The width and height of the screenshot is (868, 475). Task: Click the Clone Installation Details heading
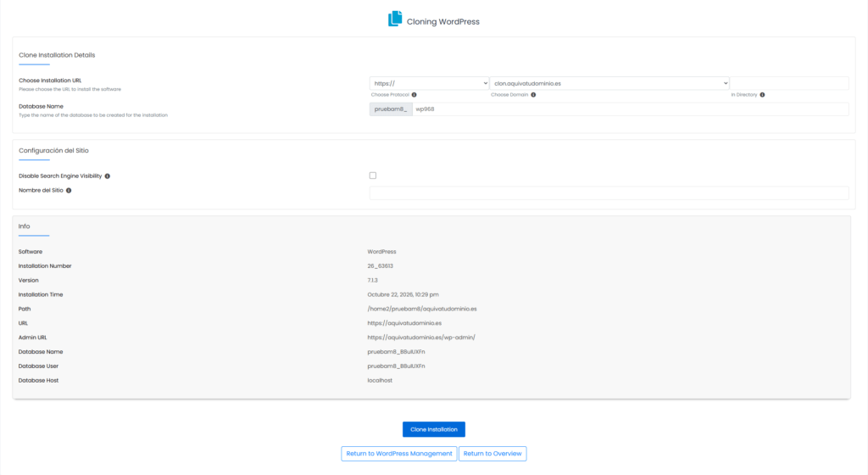point(57,55)
